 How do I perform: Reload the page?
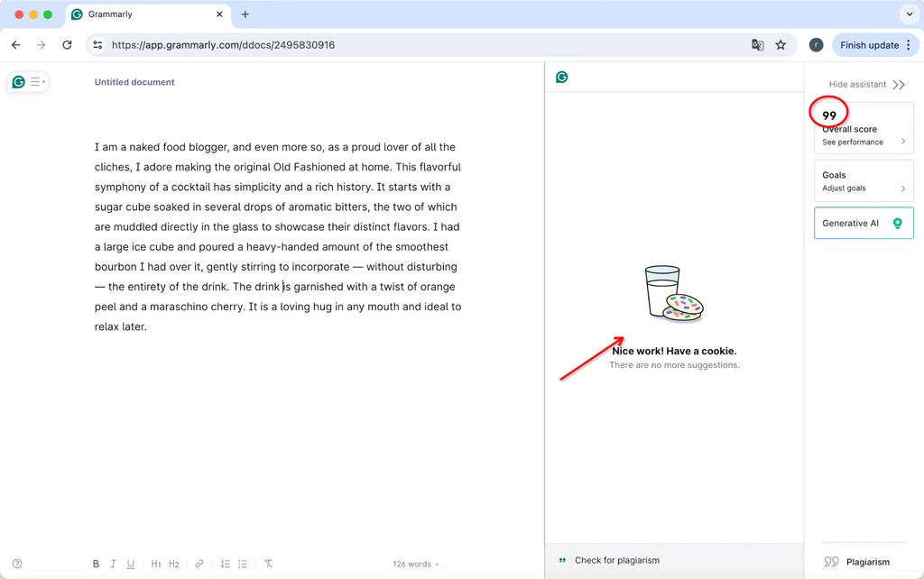click(x=67, y=45)
